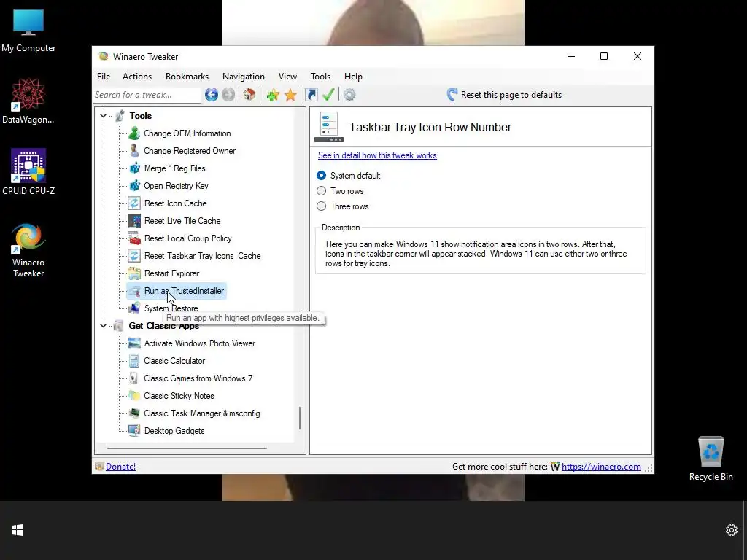Viewport: 747px width, 560px height.
Task: Open the Tools menu
Action: point(321,76)
